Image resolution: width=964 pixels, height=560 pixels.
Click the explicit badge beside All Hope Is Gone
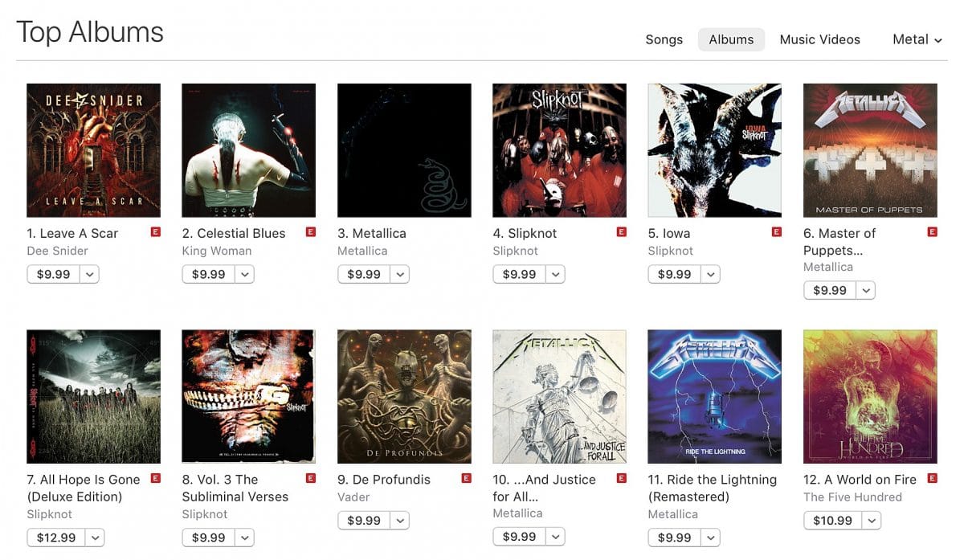[155, 478]
